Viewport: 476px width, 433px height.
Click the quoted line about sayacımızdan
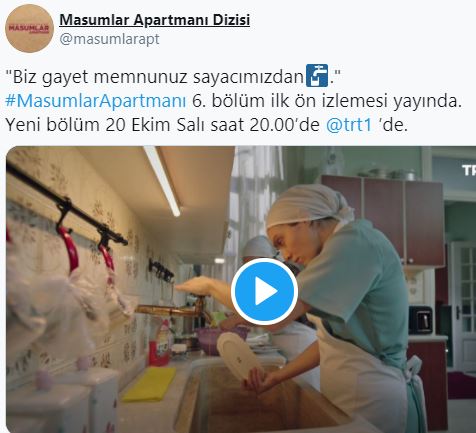pos(173,77)
